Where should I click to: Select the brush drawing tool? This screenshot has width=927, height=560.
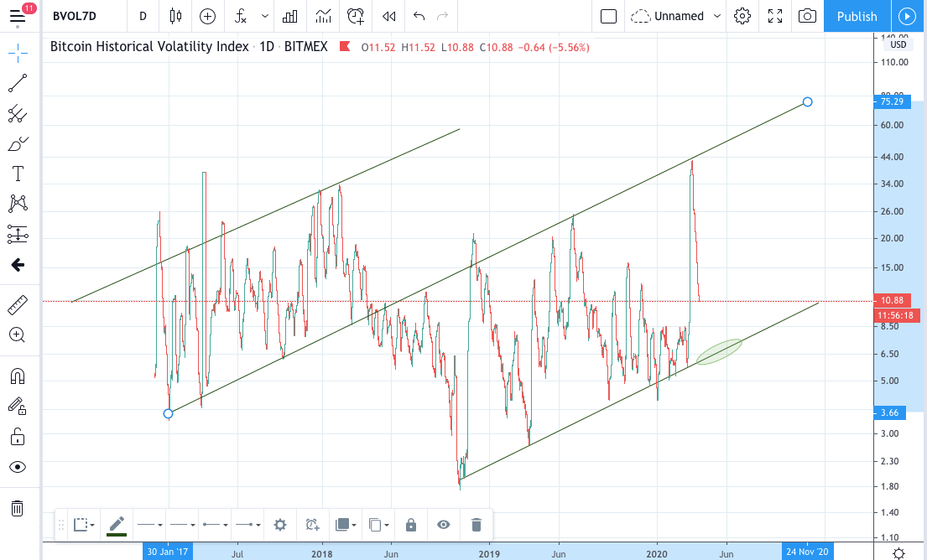pos(18,143)
